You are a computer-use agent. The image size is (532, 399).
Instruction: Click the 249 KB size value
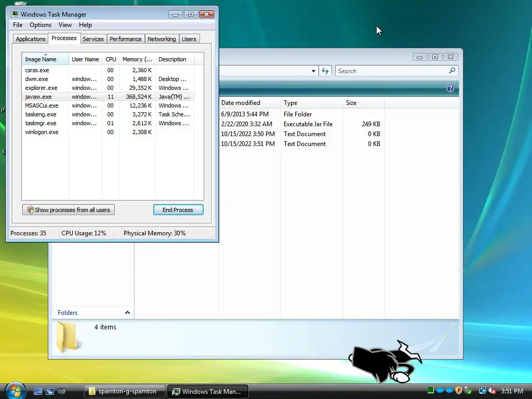point(371,124)
